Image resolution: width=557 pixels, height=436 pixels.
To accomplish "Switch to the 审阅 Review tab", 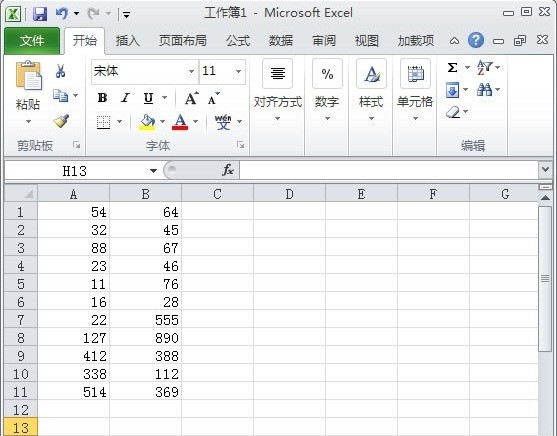I will click(x=324, y=41).
